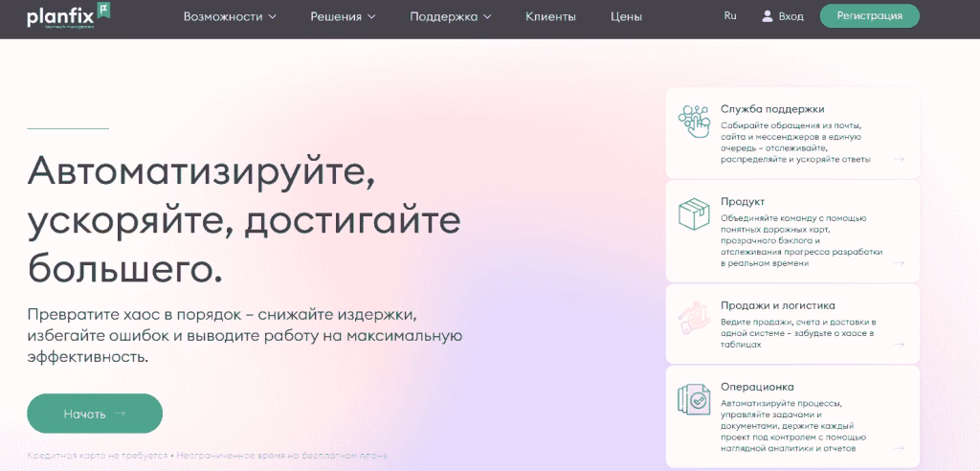Open the Продажи и логистика card title
This screenshot has width=980, height=471.
click(777, 306)
